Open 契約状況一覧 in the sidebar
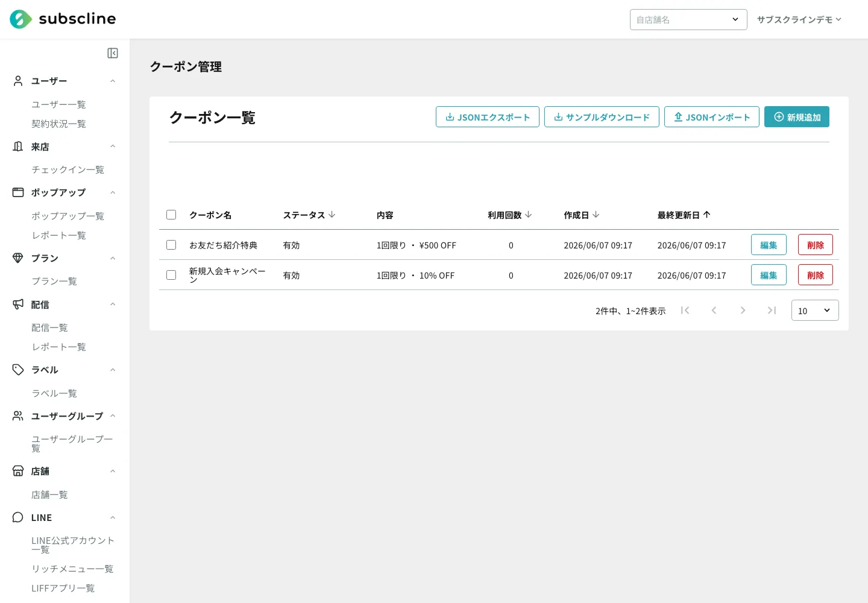The image size is (868, 603). (58, 124)
